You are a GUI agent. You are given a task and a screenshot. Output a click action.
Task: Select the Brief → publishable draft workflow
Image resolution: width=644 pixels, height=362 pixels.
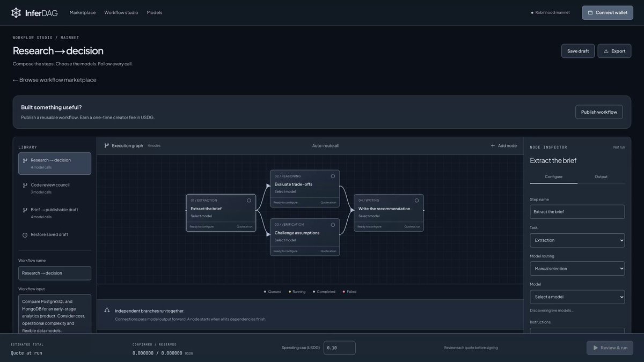pyautogui.click(x=55, y=213)
